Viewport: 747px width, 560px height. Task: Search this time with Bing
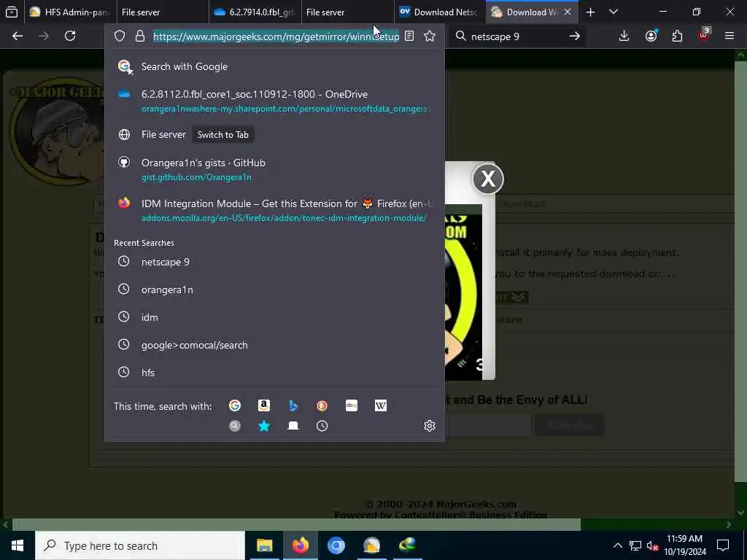point(293,405)
